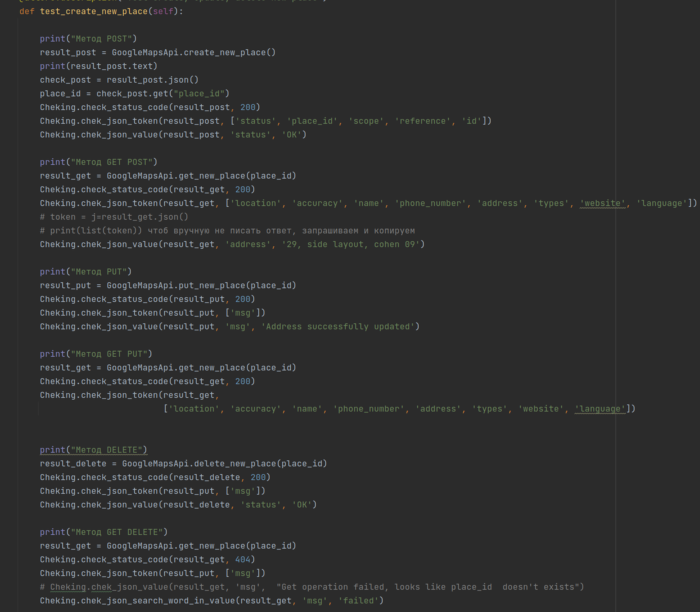Click the print("Метод PUT") line

coord(85,271)
